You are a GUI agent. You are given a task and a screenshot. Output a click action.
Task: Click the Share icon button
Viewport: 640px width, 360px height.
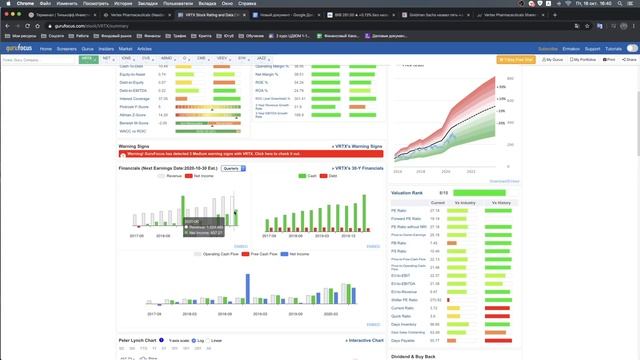tap(629, 60)
